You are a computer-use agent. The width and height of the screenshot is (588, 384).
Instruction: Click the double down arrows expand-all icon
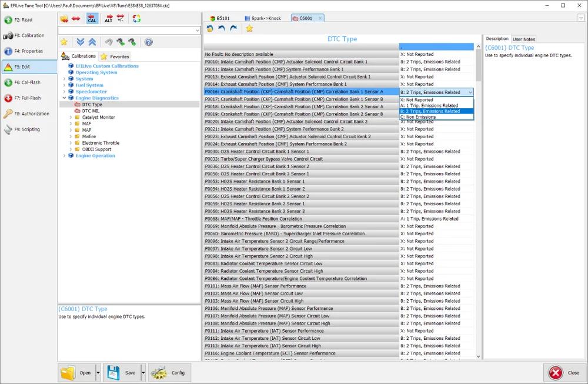coord(81,42)
